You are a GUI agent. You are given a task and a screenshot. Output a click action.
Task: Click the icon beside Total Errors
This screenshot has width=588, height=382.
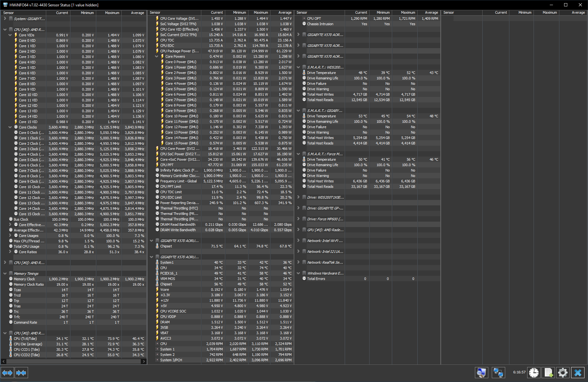click(x=304, y=279)
